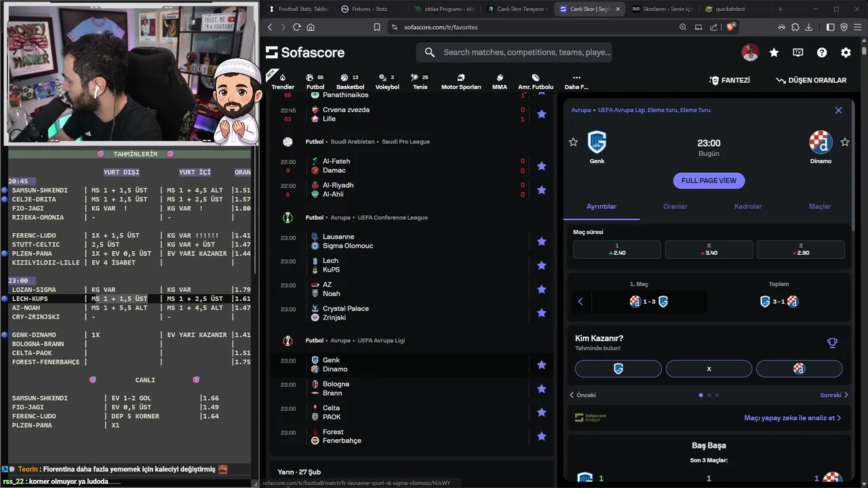This screenshot has width=868, height=488.
Task: Go to Sonraki card with chevron
Action: (x=835, y=395)
